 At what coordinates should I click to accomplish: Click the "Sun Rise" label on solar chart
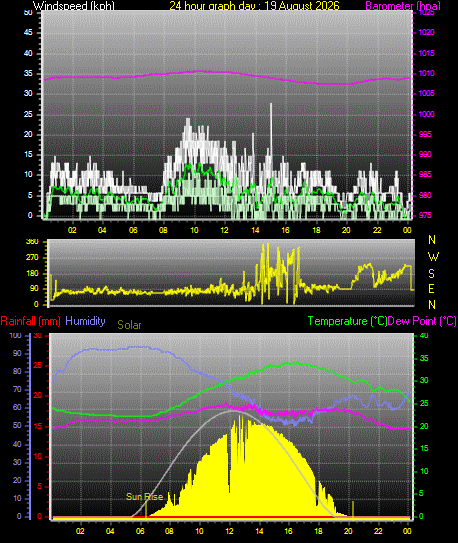144,497
